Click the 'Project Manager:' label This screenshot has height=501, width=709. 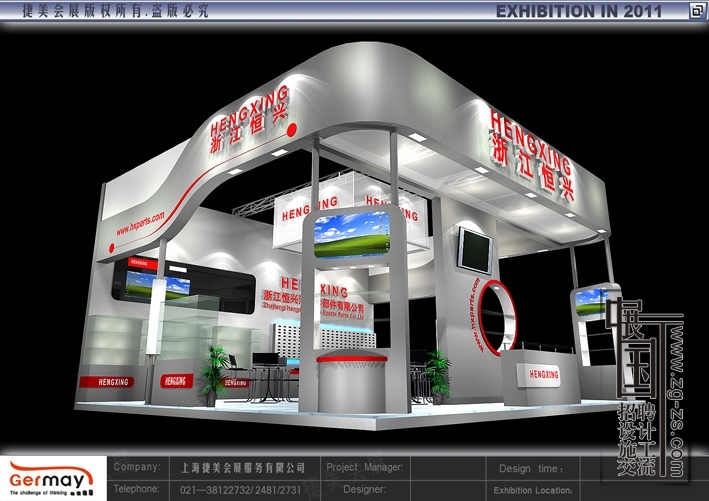tap(364, 467)
